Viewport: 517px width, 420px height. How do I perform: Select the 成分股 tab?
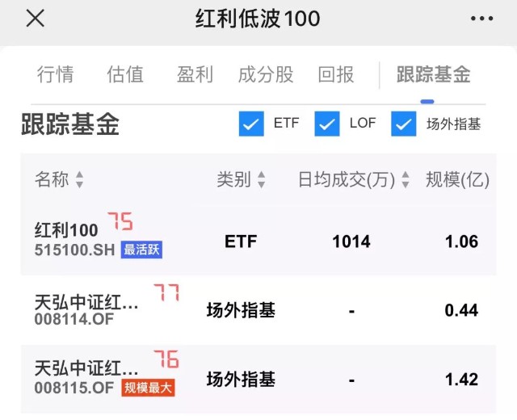pos(265,75)
